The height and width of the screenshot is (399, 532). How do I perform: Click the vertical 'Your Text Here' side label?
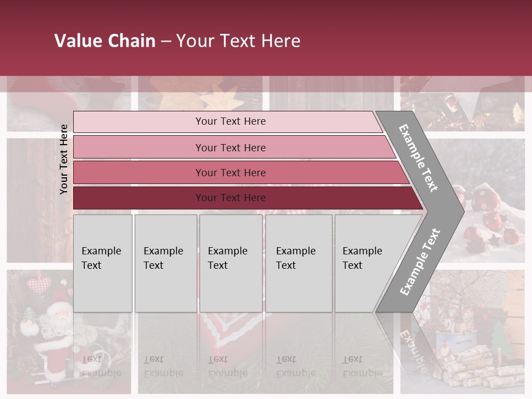coord(64,159)
